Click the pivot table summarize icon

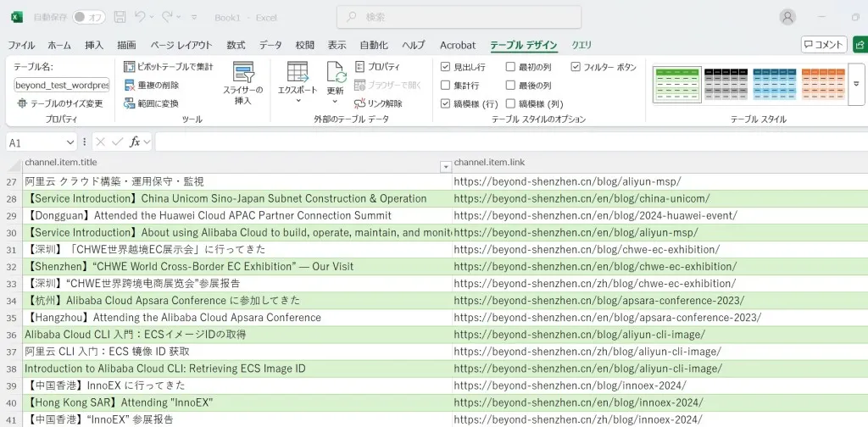tap(130, 67)
